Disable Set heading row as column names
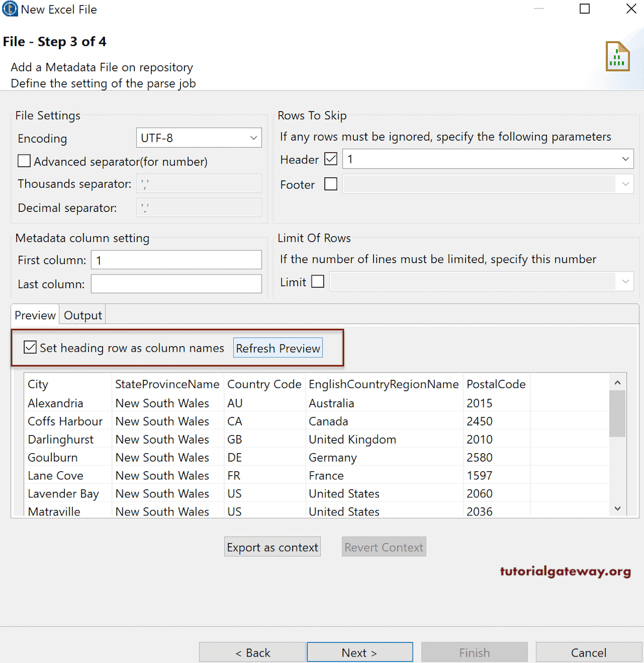This screenshot has width=644, height=663. coord(30,347)
